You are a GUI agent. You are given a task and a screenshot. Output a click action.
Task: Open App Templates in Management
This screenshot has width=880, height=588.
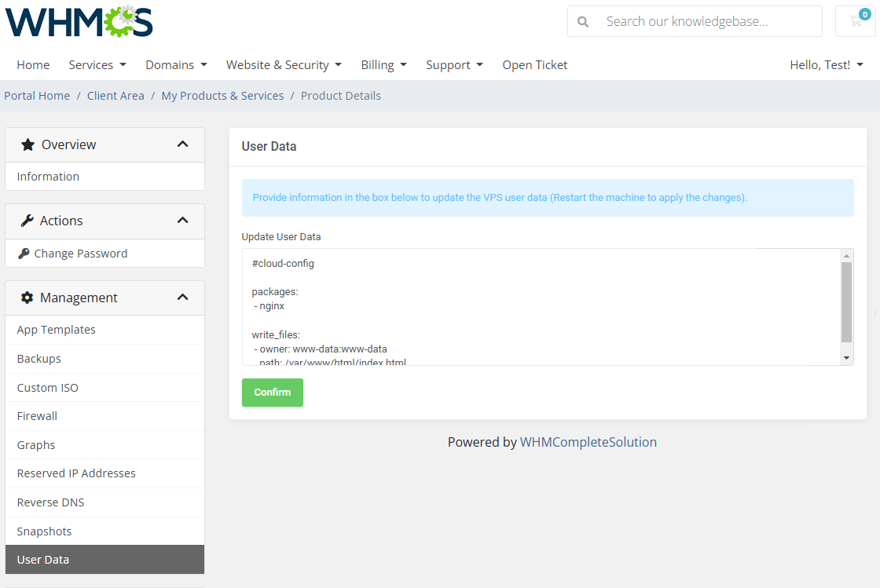coord(105,330)
